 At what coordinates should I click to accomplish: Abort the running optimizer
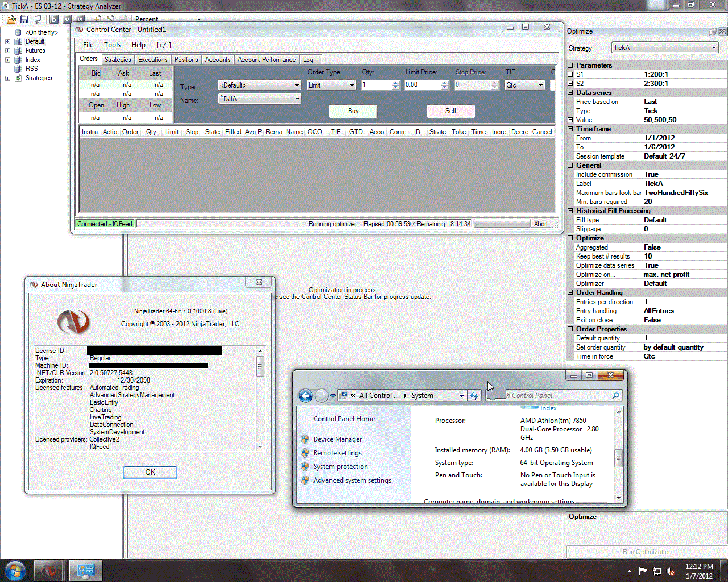point(541,224)
